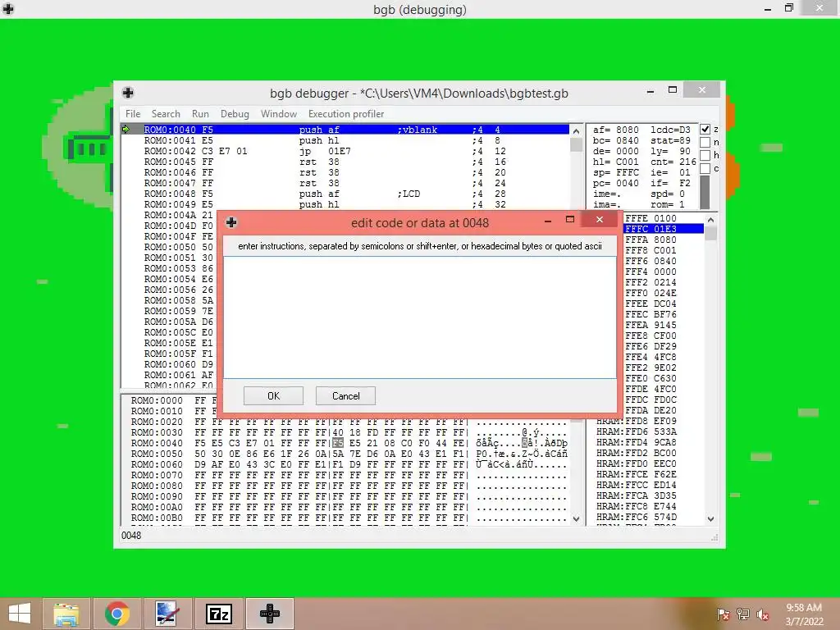Click the muted volume tray icon
Screen dimensions: 840x630
(x=763, y=614)
